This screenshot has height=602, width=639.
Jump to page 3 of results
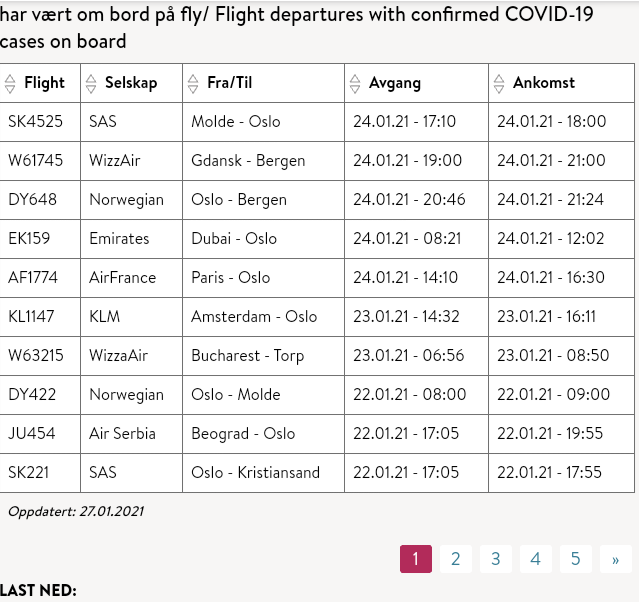coord(495,559)
